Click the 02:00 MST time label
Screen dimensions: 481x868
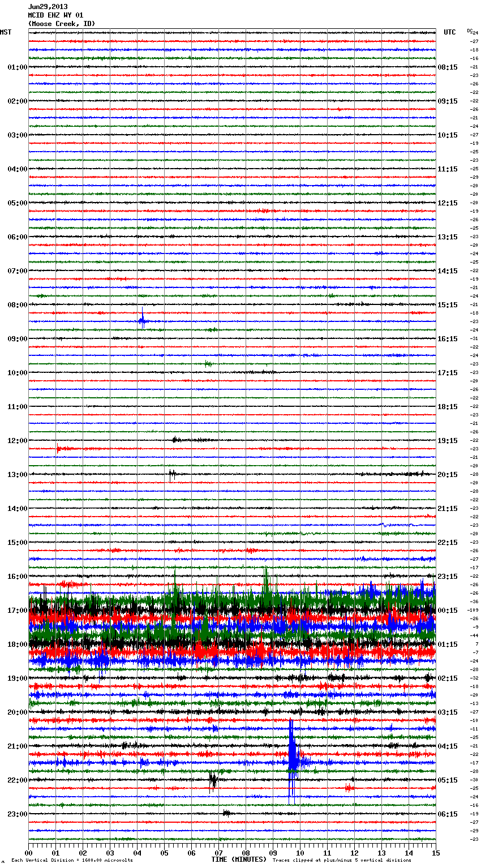(18, 101)
